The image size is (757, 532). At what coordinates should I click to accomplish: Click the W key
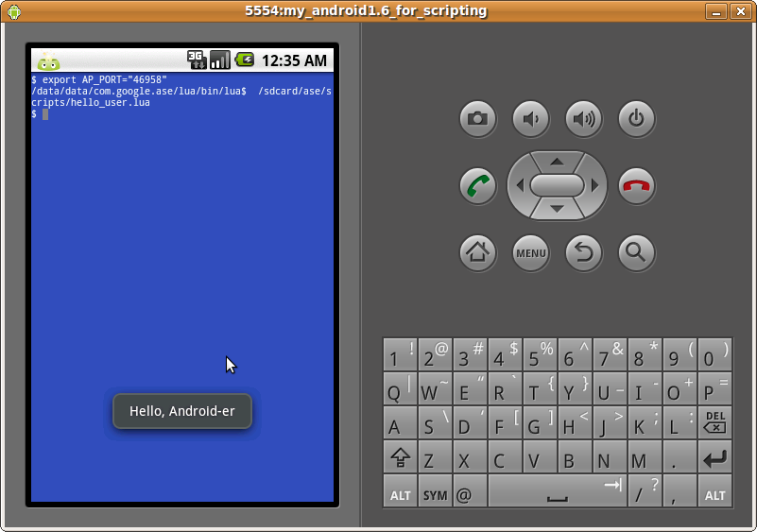click(x=435, y=388)
